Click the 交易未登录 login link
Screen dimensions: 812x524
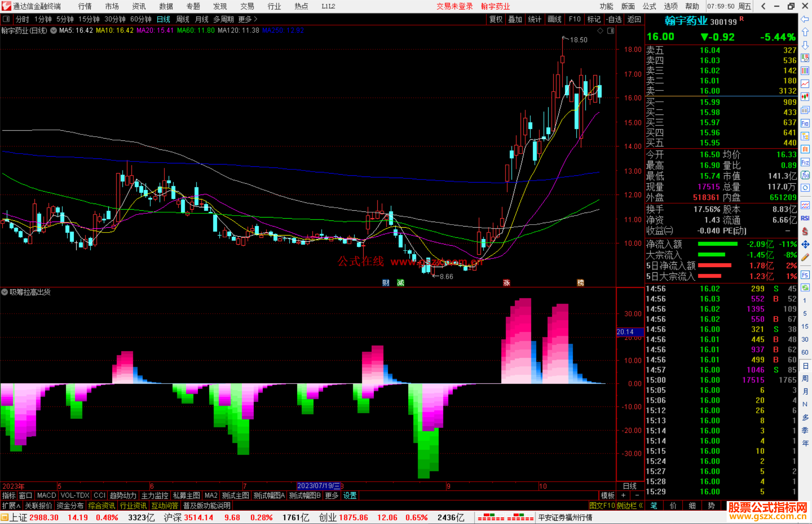tap(454, 6)
